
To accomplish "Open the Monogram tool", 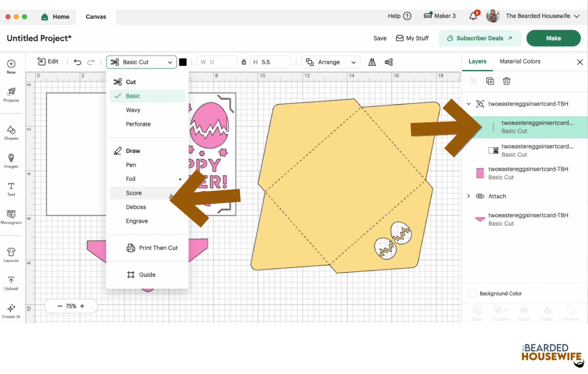I will point(11,217).
